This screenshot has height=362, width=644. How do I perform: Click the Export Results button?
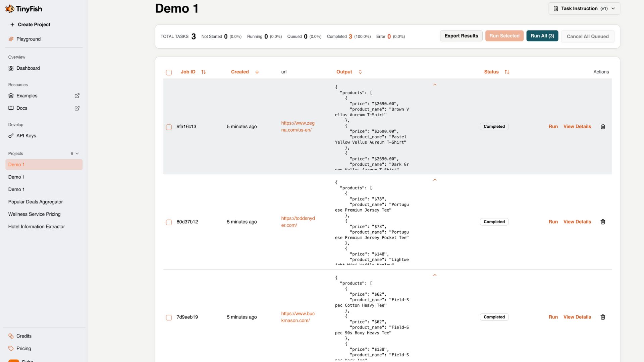pyautogui.click(x=461, y=36)
